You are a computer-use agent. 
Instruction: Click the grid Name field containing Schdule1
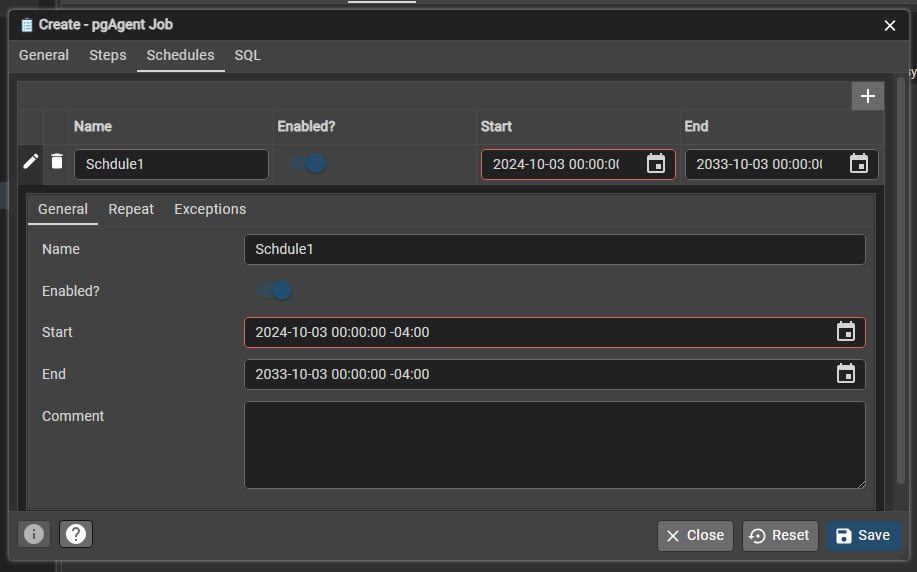(171, 164)
